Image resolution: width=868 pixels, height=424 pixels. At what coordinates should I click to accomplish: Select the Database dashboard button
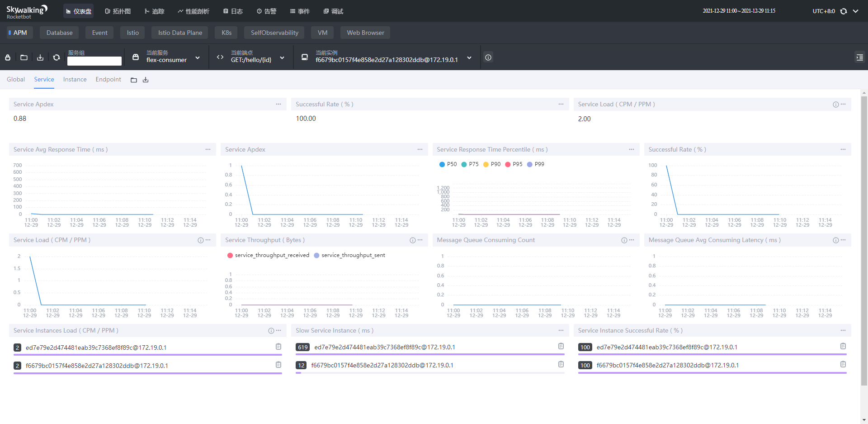[59, 33]
